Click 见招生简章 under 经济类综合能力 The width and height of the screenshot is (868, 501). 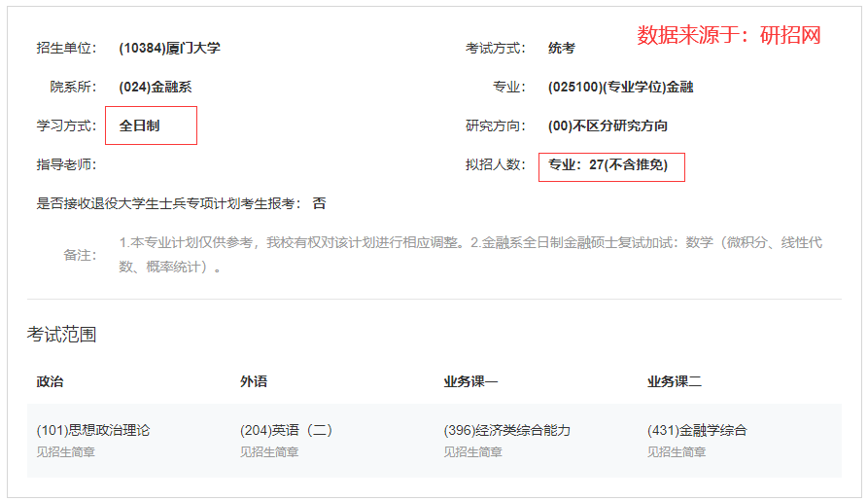coord(473,452)
